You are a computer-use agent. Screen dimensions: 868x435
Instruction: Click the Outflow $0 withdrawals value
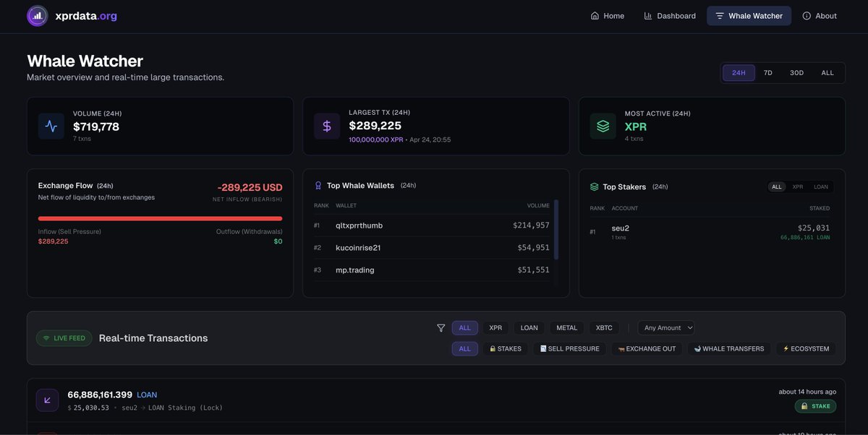pyautogui.click(x=278, y=241)
